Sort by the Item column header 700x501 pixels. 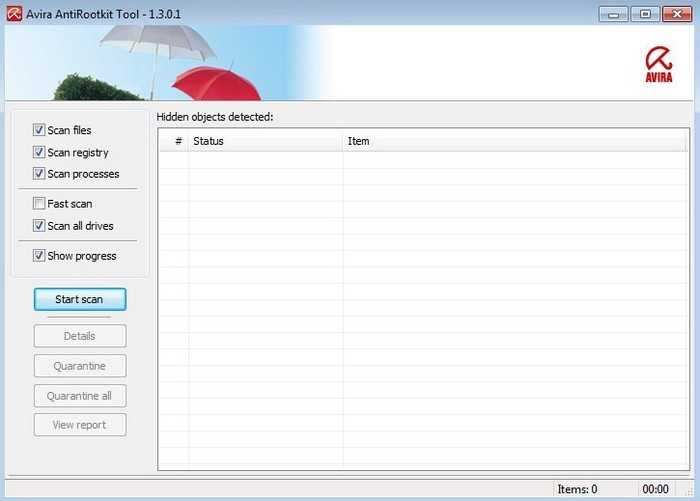514,141
